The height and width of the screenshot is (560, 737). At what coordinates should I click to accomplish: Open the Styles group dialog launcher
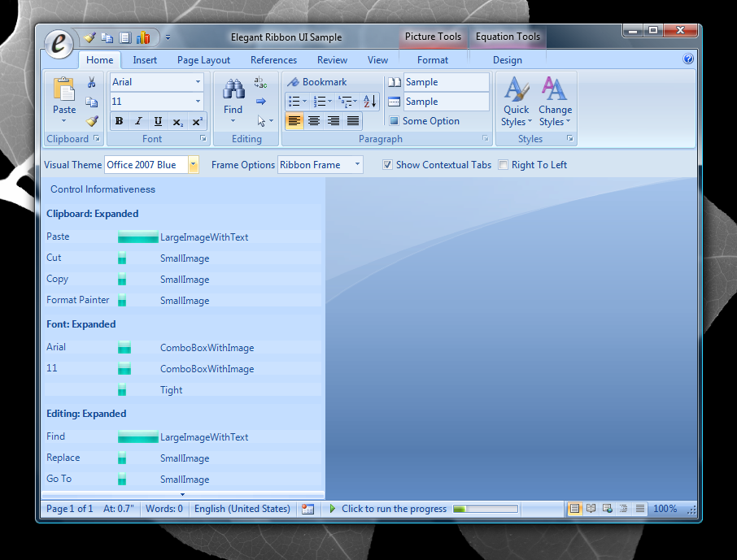pos(569,138)
